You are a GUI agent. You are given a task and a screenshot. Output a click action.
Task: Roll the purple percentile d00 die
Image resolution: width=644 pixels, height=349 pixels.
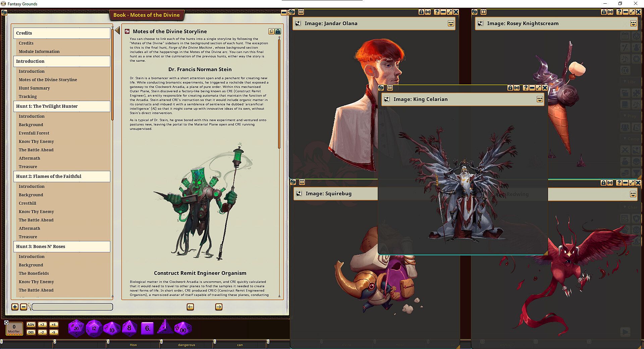point(183,329)
